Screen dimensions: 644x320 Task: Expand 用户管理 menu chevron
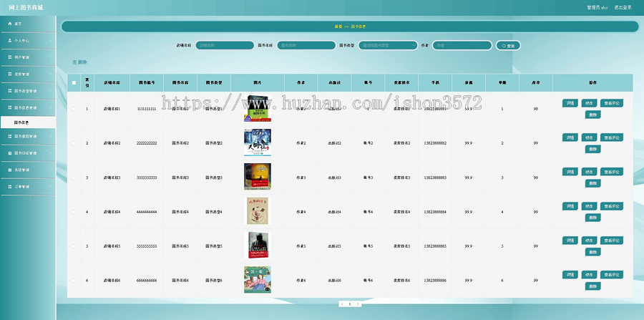[51, 57]
